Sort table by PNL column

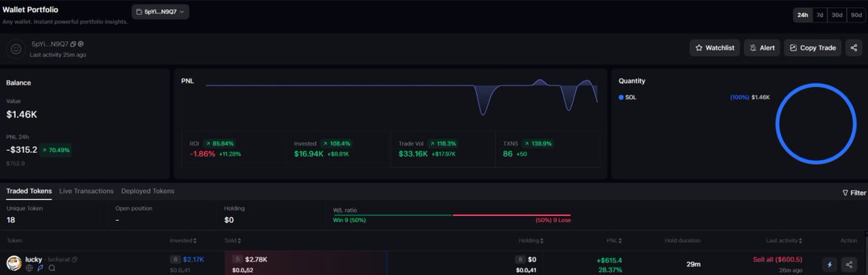point(615,240)
